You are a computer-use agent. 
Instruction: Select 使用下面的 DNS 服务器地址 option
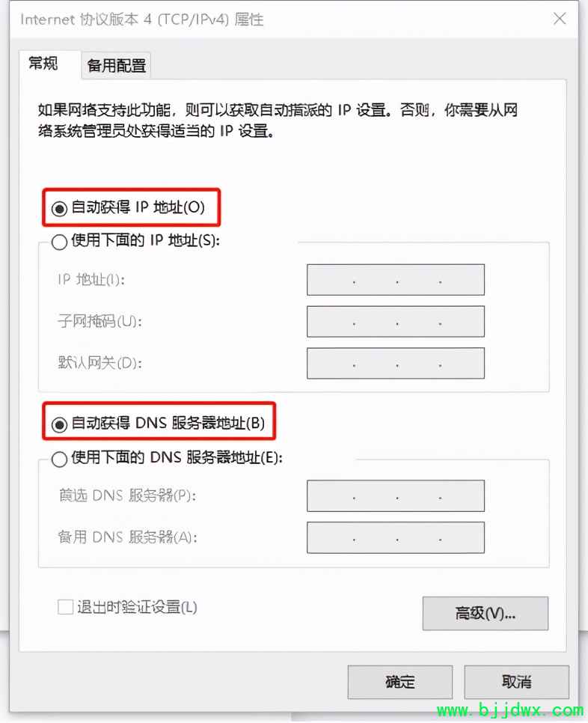(59, 460)
